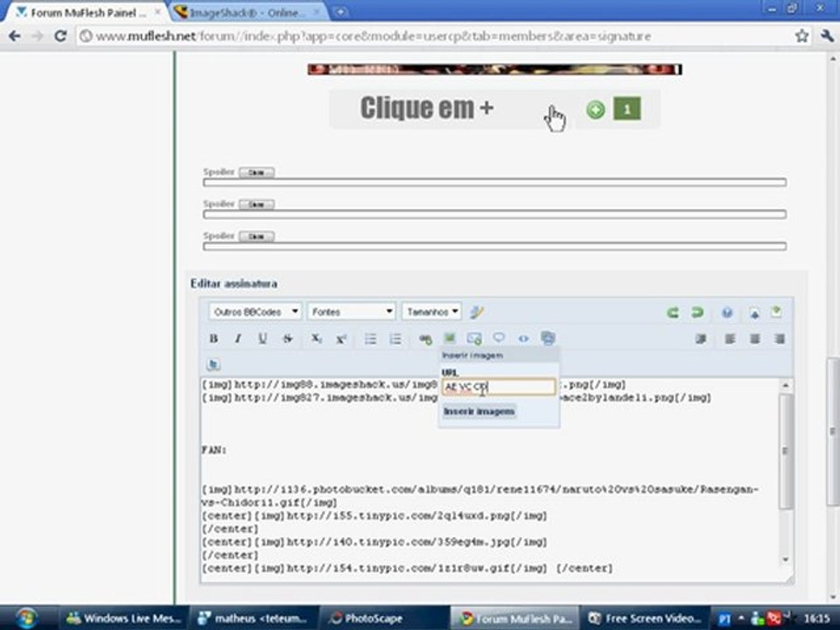Apply italic formatting button
The width and height of the screenshot is (840, 630).
238,339
